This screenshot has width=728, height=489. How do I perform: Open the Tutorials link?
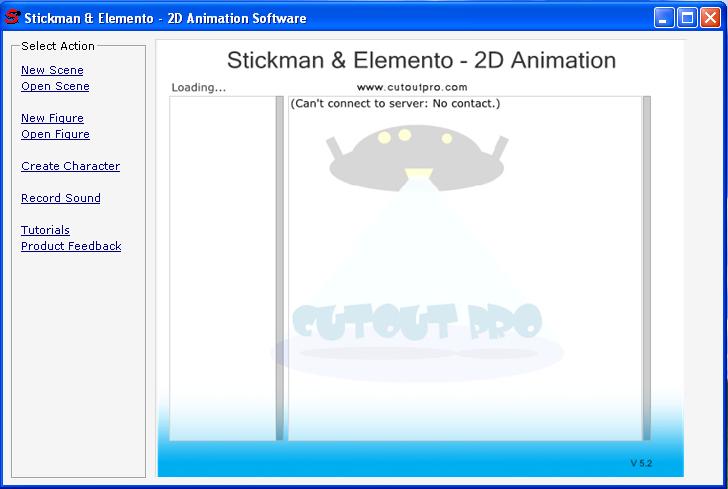pos(46,230)
